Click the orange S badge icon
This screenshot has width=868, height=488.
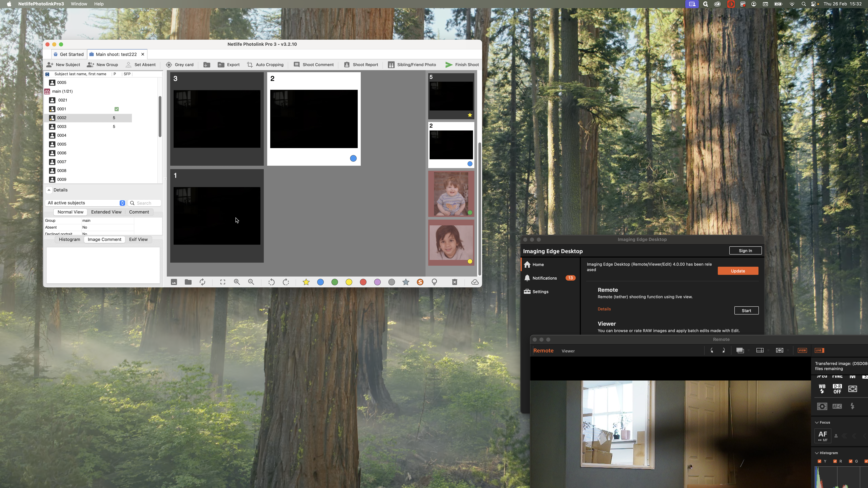420,282
